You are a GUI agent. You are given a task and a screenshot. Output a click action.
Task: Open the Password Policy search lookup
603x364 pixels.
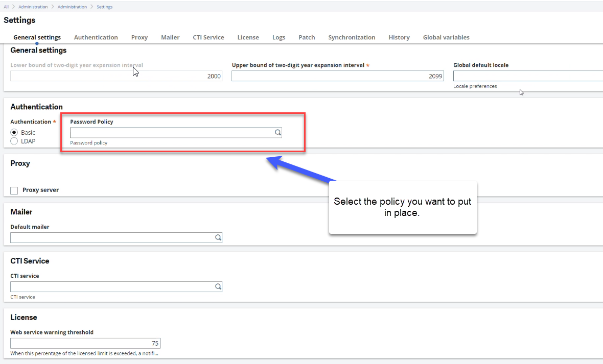[277, 132]
